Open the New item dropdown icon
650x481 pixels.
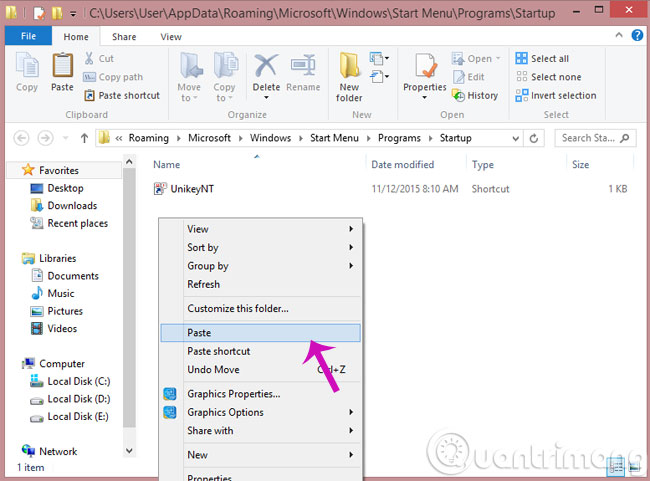point(379,58)
